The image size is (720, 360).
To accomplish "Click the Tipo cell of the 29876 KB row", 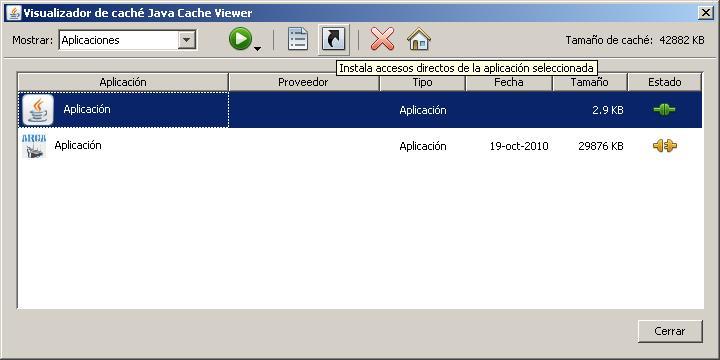I will click(422, 146).
